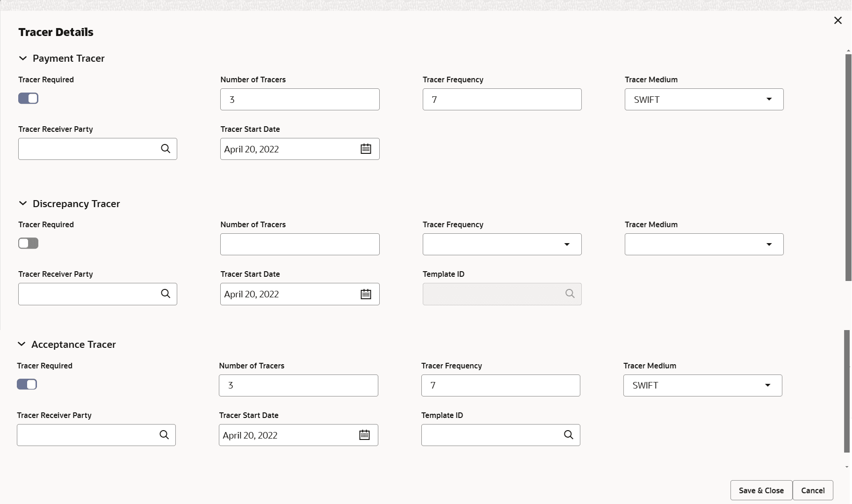852x504 pixels.
Task: Search Discrepancy Tracer Receiver Party
Action: [166, 294]
